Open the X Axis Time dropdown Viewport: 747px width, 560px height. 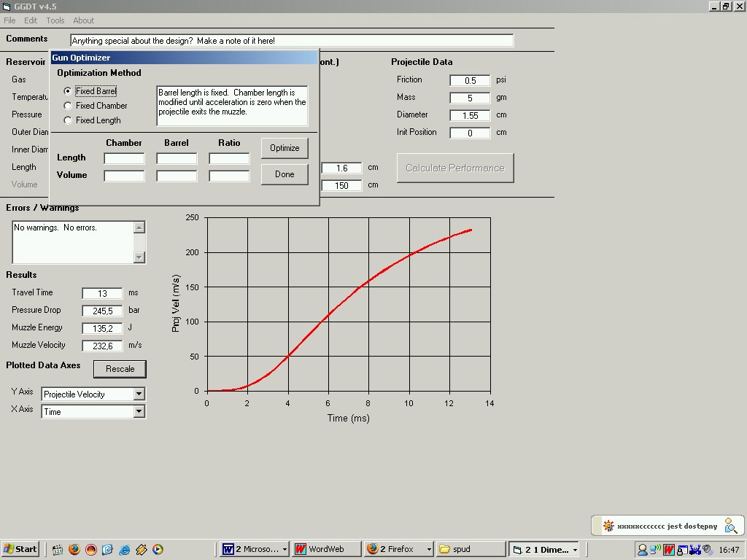(x=139, y=412)
